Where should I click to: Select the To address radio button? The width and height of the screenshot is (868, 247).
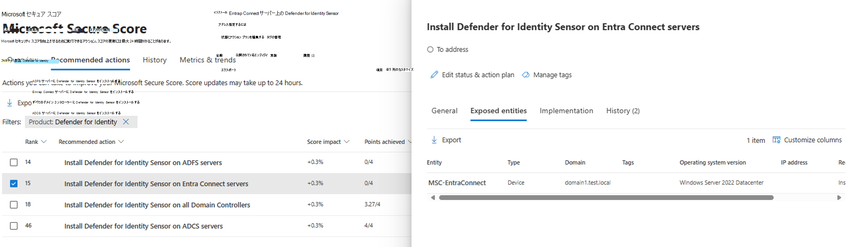coord(430,49)
